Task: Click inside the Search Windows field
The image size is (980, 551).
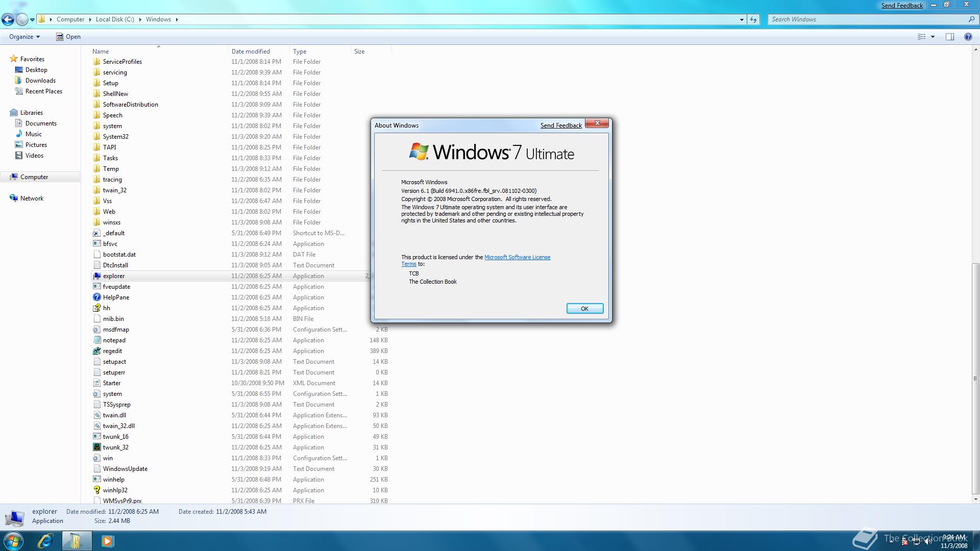Action: (x=868, y=19)
